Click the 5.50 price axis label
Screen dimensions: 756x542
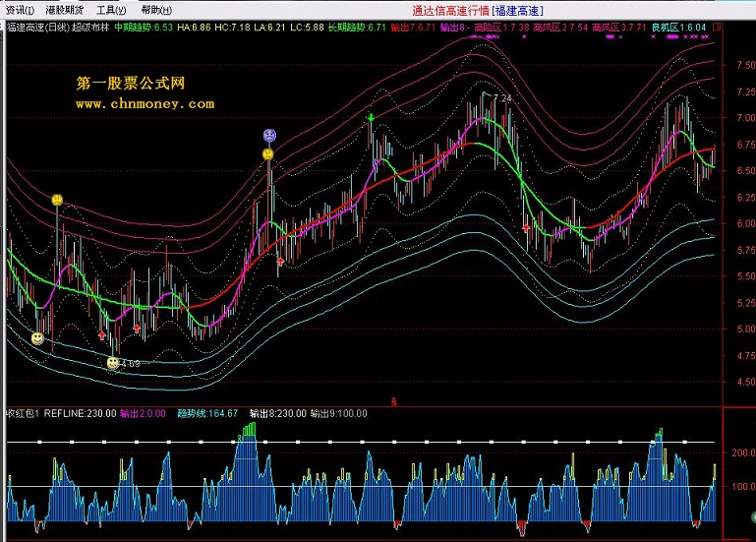pyautogui.click(x=745, y=276)
